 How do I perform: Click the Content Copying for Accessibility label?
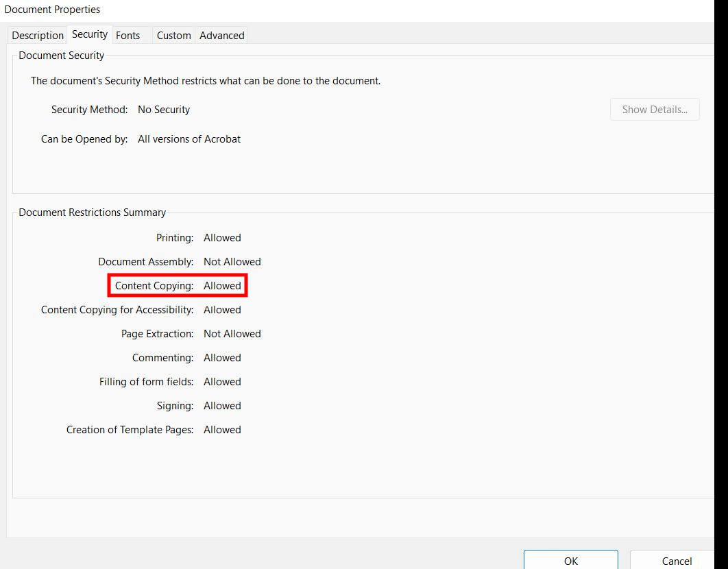click(117, 310)
